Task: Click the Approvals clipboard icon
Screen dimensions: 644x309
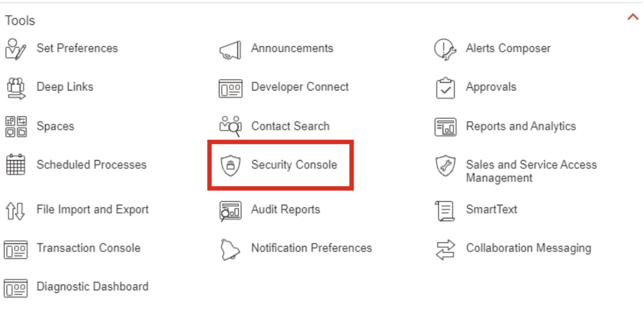Action: click(445, 88)
